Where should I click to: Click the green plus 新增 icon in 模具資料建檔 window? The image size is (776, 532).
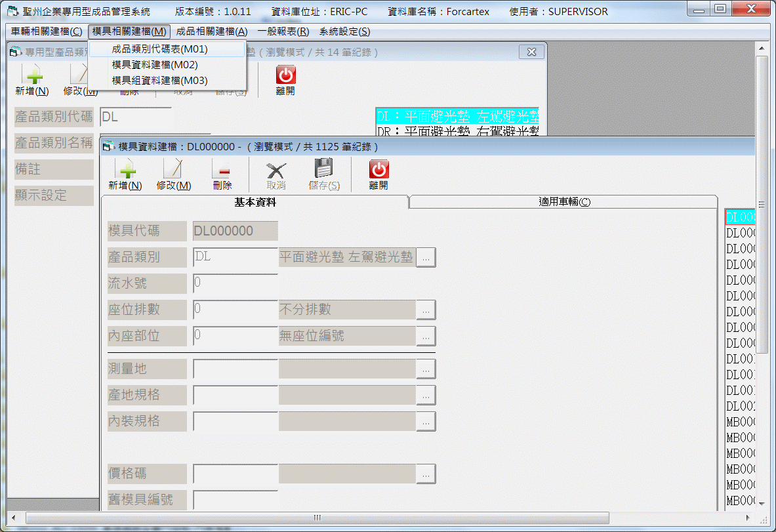pyautogui.click(x=125, y=170)
